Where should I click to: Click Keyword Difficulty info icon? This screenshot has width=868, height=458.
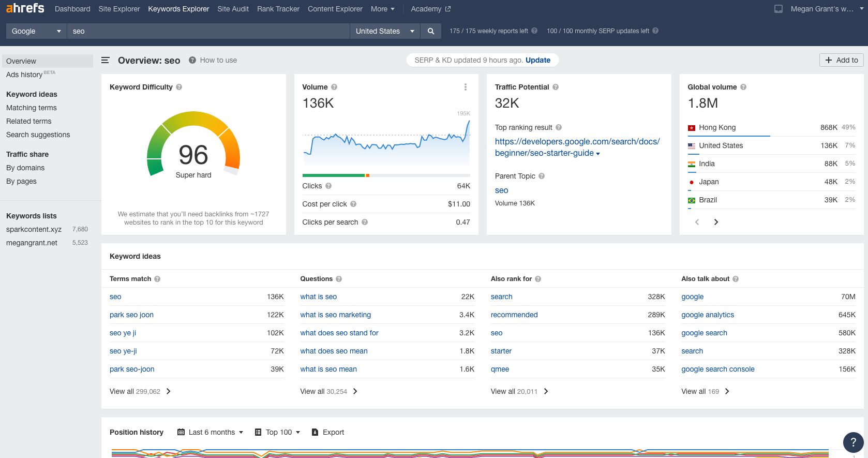[179, 87]
